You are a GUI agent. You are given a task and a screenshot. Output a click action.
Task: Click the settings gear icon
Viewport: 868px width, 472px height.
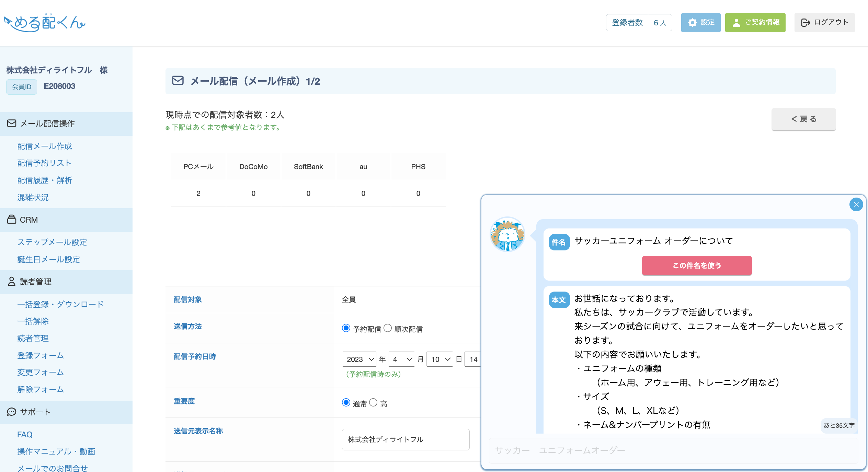tap(692, 23)
